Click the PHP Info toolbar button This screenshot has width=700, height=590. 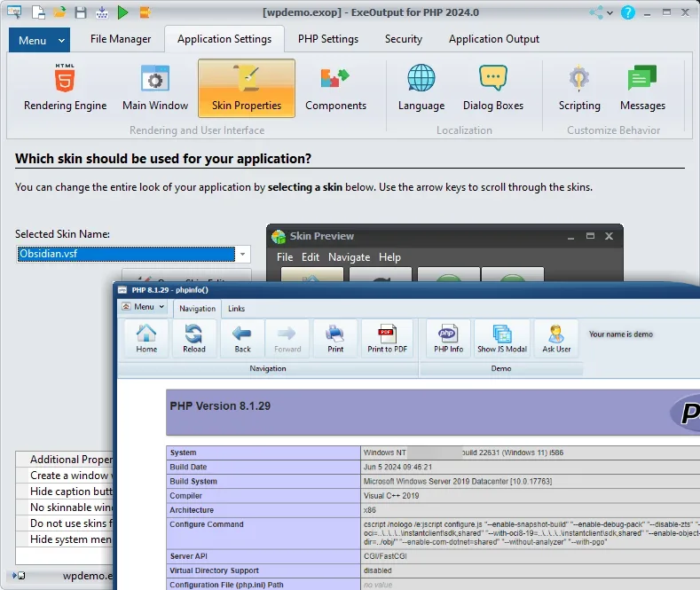[448, 338]
